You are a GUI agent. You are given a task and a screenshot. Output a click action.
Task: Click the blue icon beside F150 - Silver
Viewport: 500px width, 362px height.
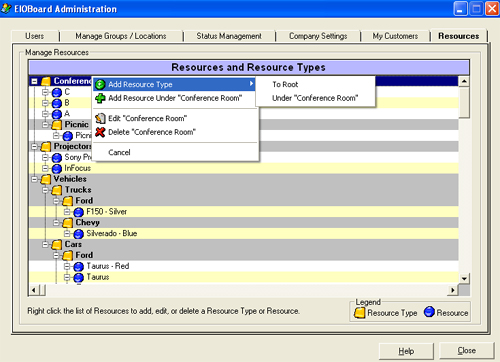coord(79,212)
